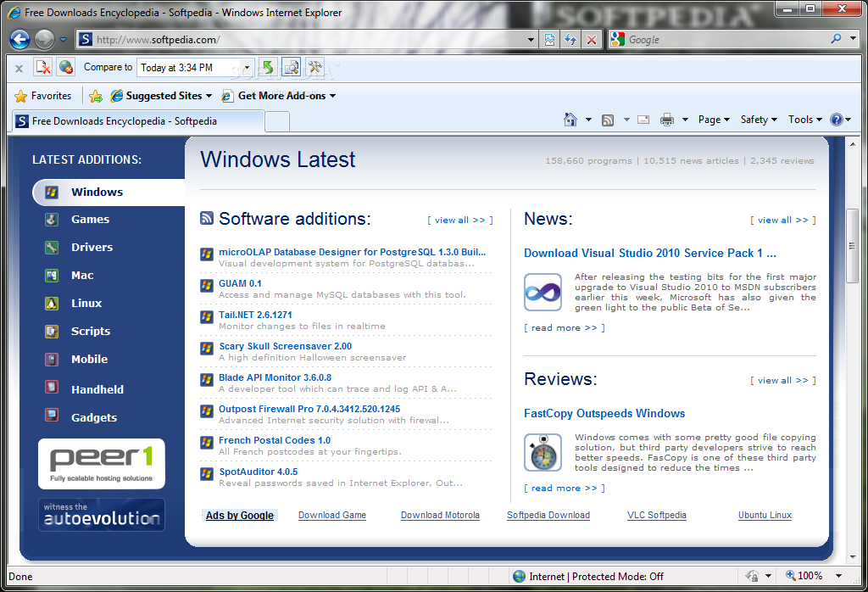Select Games in Latest Additions sidebar

(x=90, y=220)
